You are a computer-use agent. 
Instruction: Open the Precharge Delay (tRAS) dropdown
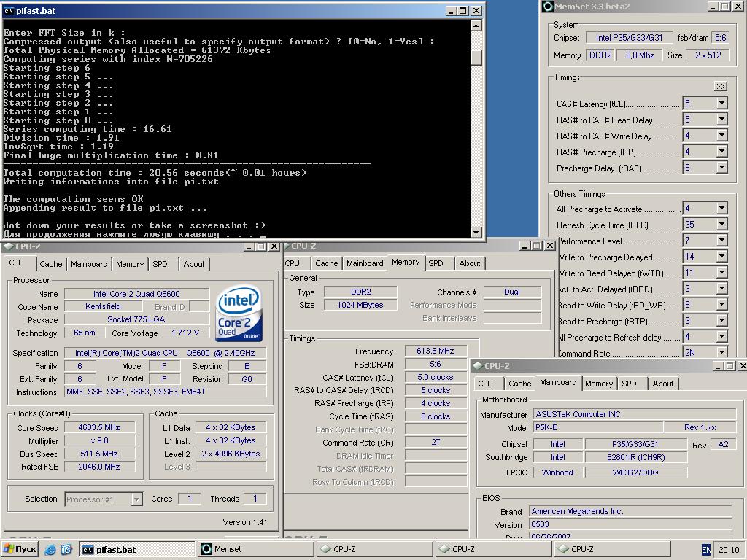click(721, 168)
